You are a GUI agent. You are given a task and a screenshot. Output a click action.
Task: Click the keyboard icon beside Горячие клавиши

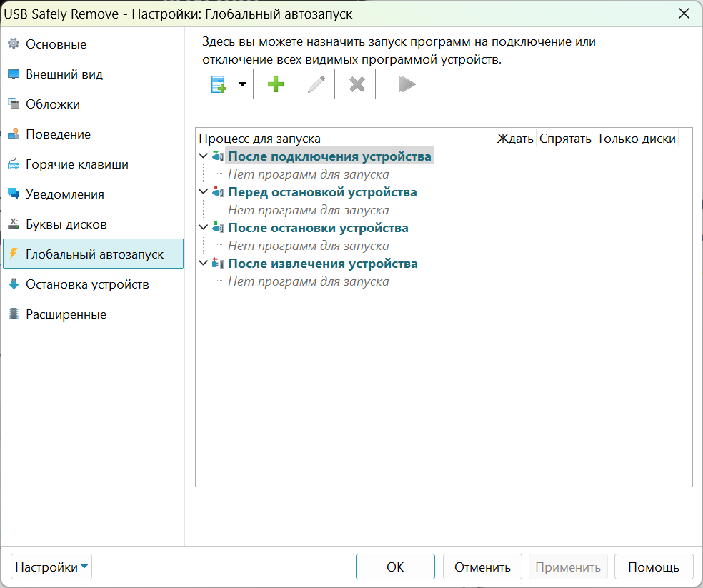click(14, 164)
